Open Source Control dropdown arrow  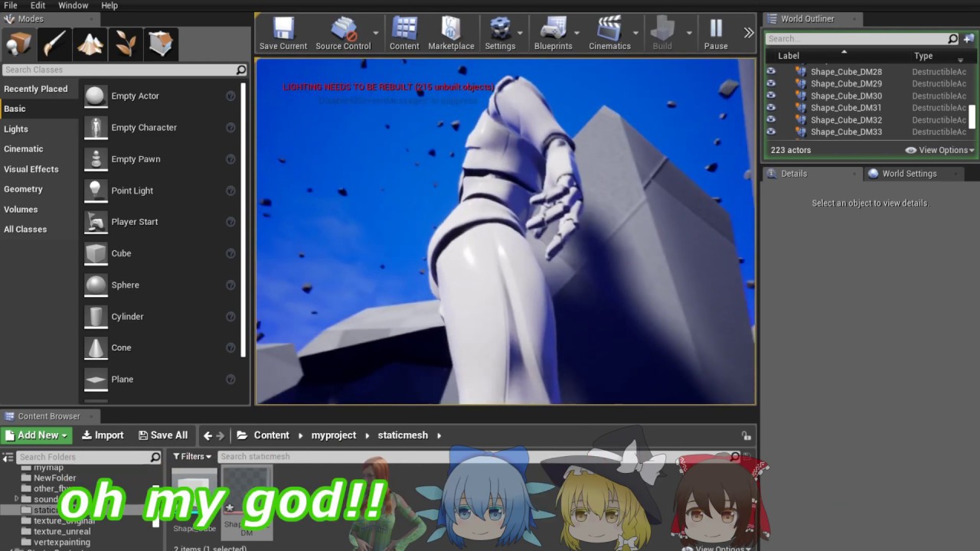click(376, 33)
